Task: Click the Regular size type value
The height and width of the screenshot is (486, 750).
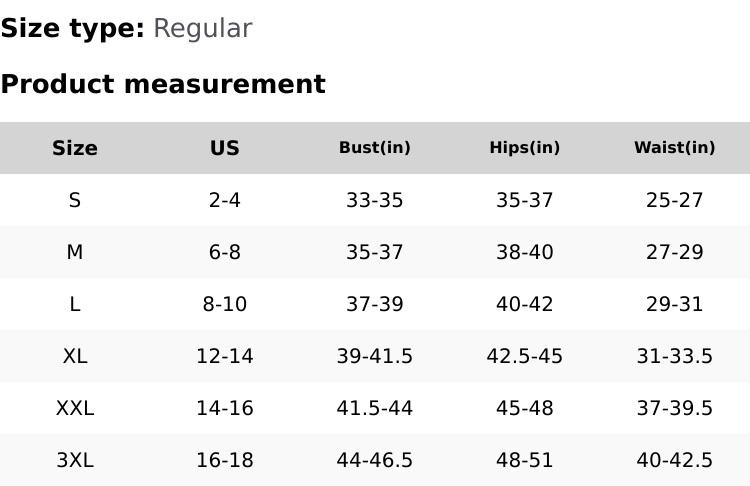Action: [202, 29]
